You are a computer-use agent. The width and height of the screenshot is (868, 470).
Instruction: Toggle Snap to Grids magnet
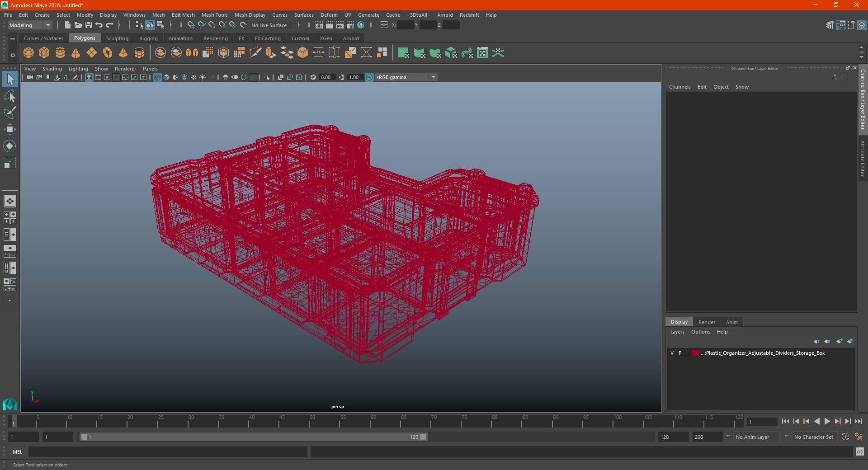click(x=191, y=25)
